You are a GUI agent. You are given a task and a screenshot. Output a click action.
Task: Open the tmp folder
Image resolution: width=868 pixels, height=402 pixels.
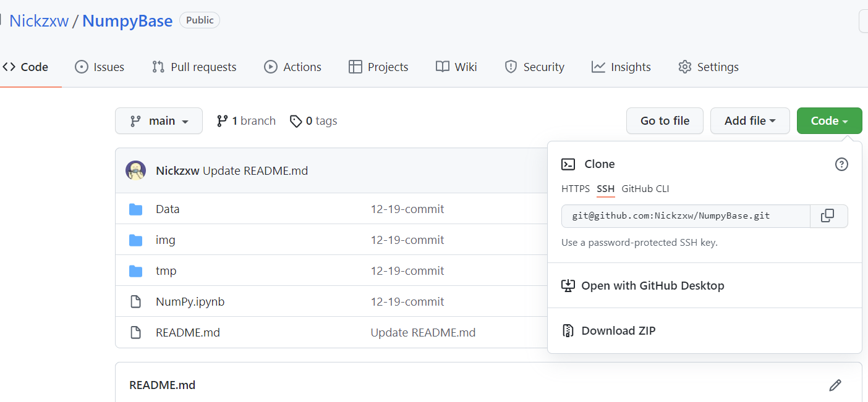coord(166,271)
